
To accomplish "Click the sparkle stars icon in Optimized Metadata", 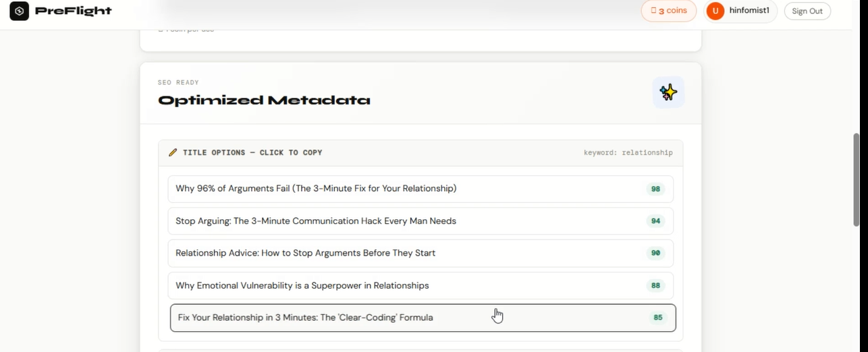I will tap(668, 92).
